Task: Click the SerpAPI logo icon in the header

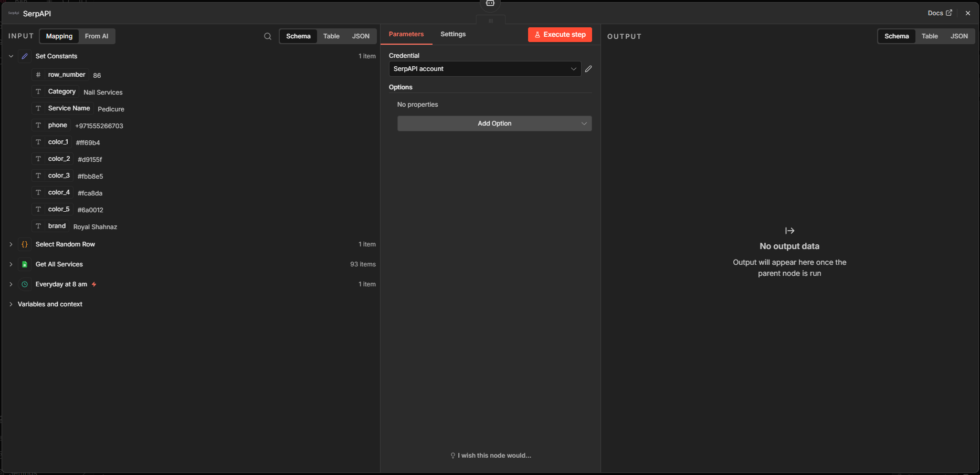Action: click(x=14, y=13)
